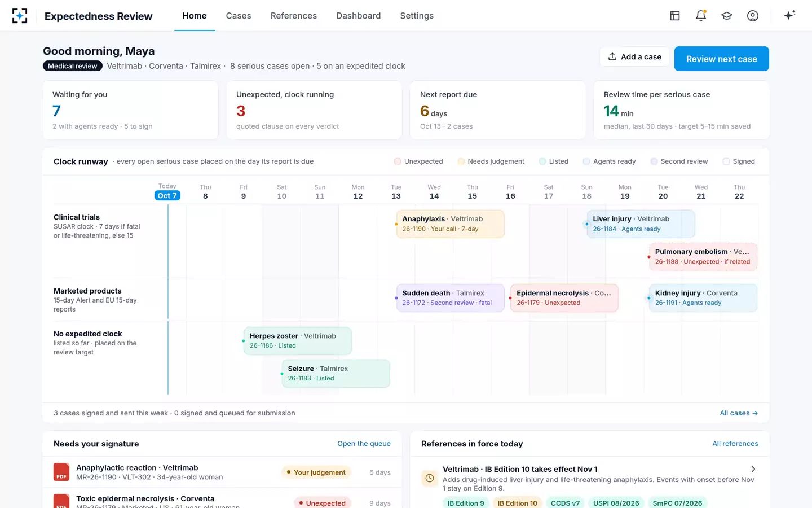This screenshot has width=812, height=508.
Task: Click the Expectedness Review logo icon
Action: click(20, 16)
